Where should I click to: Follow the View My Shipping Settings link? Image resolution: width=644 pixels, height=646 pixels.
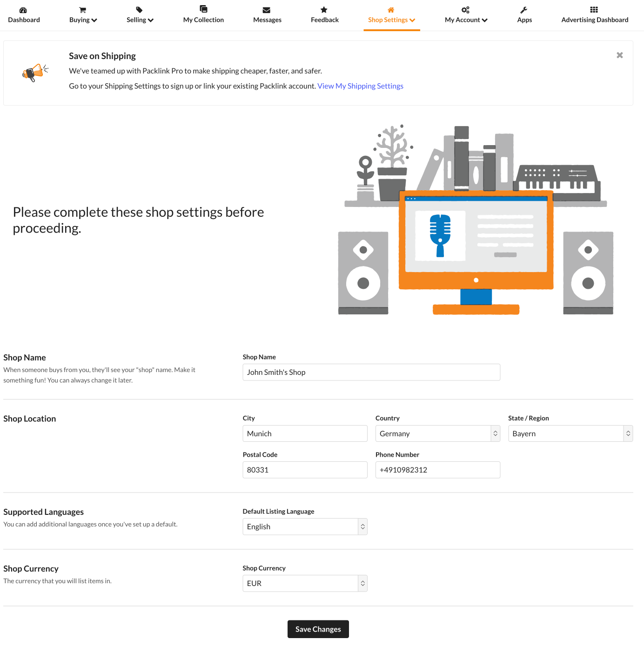pos(360,86)
